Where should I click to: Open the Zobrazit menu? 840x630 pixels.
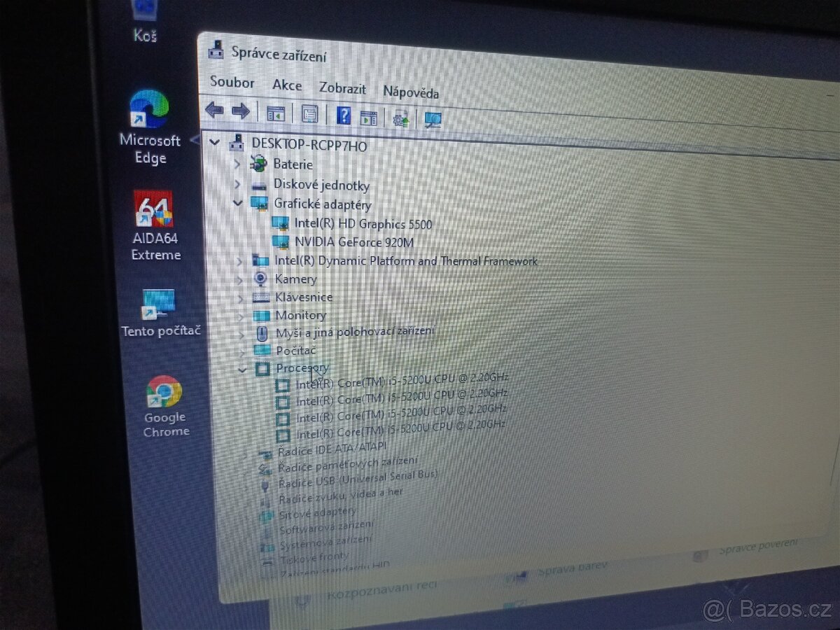pos(342,88)
